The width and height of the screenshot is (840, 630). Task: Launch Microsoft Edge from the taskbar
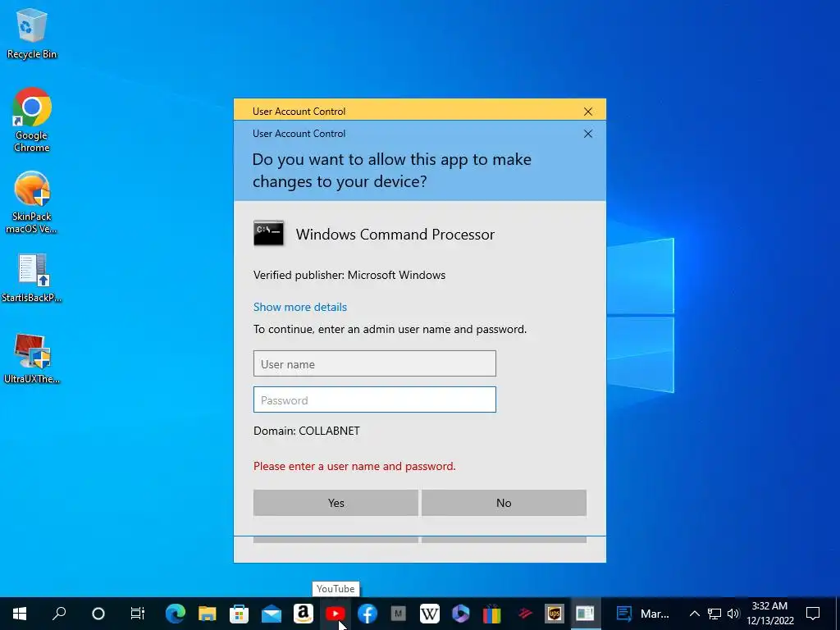[176, 614]
